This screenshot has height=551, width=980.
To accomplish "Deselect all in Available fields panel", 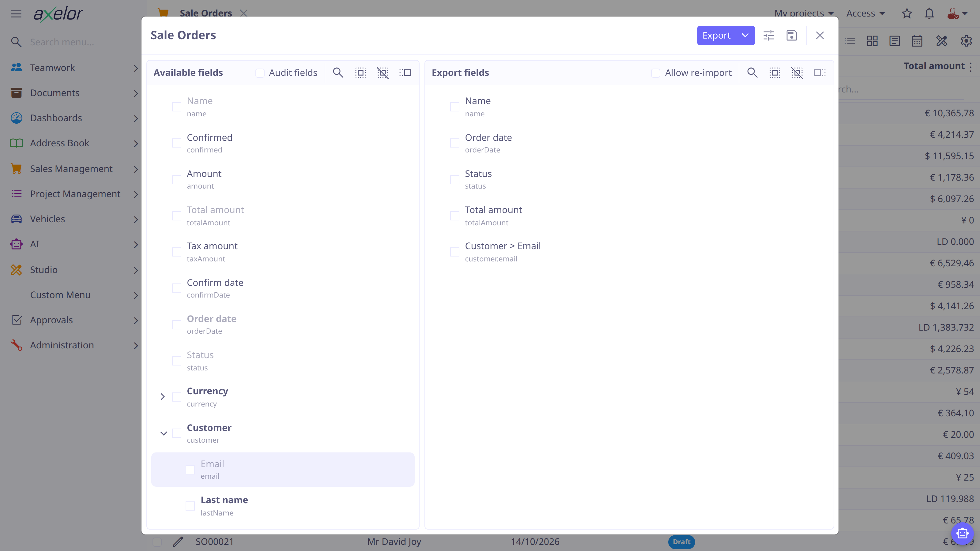I will (383, 73).
